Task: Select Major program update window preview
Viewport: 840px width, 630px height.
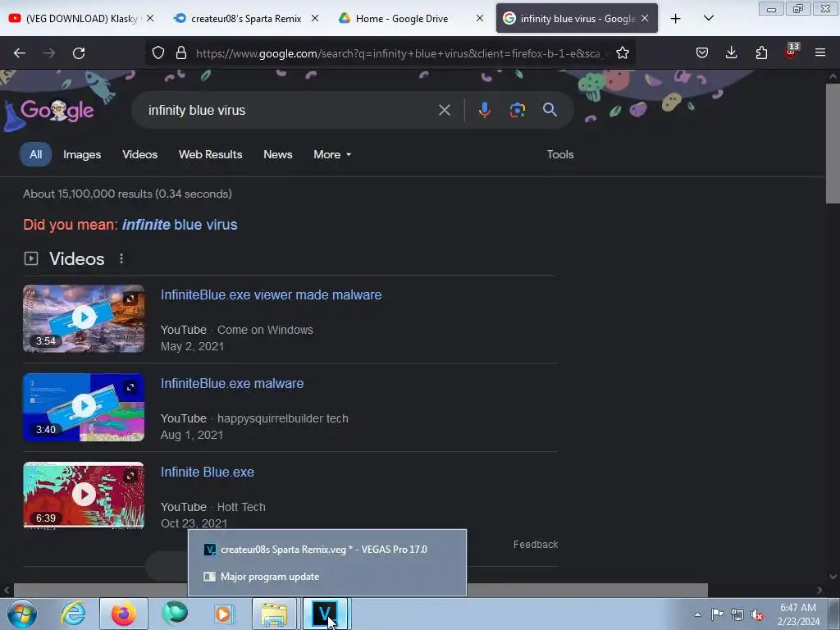Action: tap(326, 577)
